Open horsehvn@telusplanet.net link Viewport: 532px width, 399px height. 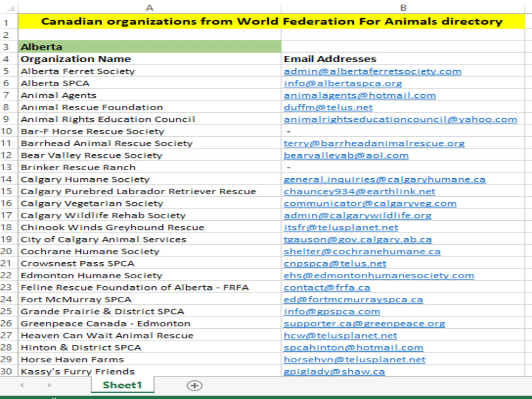(x=354, y=360)
